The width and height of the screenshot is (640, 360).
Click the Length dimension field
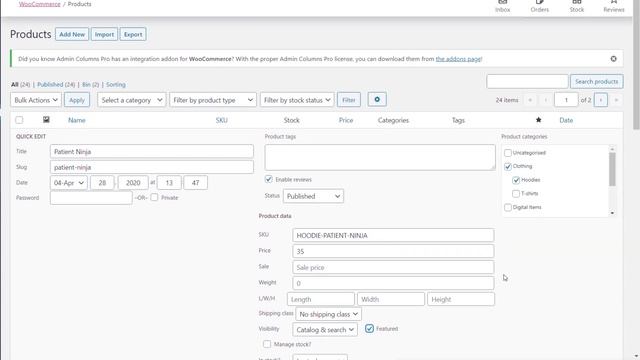point(321,299)
